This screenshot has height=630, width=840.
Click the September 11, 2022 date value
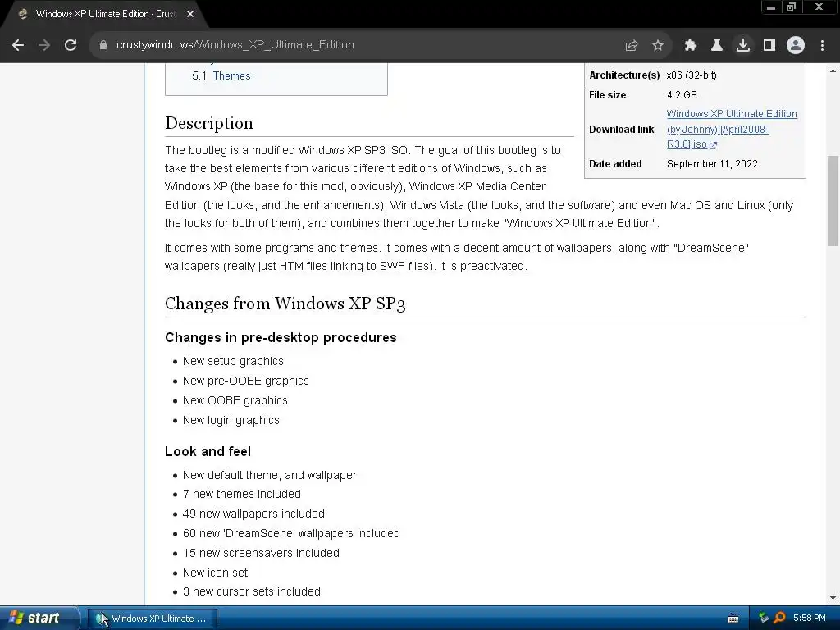coord(712,164)
